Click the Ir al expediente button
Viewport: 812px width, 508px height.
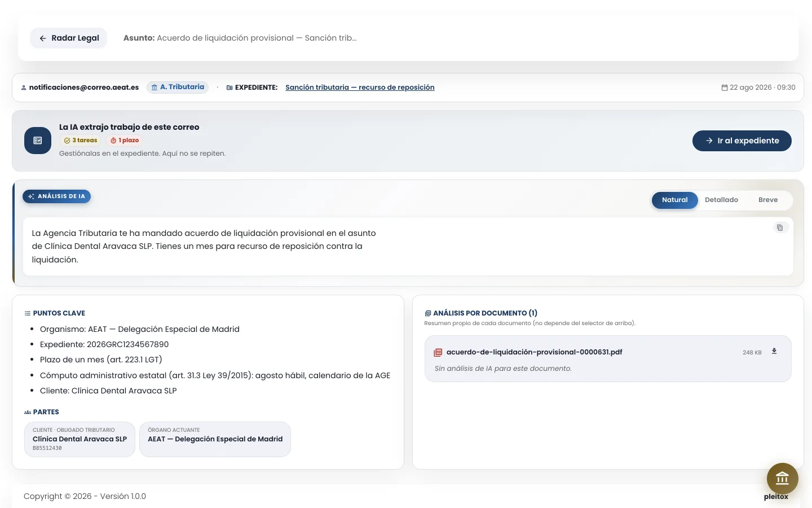[742, 141]
